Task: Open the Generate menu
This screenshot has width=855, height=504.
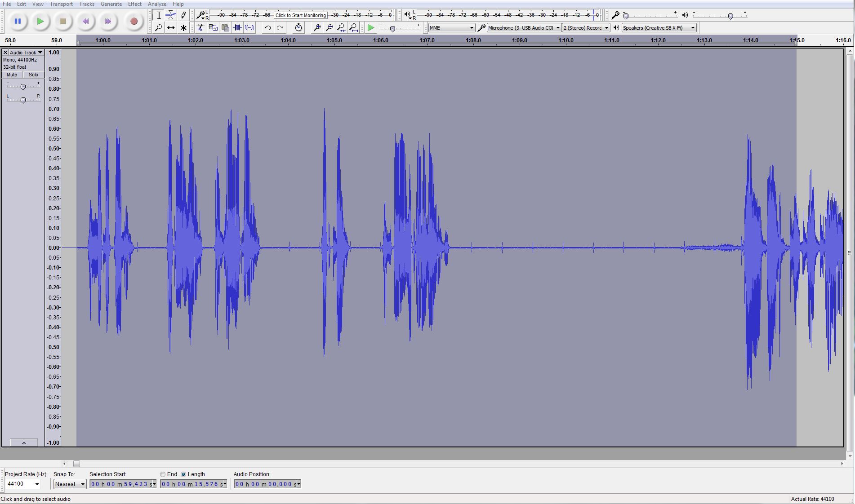Action: 111,4
